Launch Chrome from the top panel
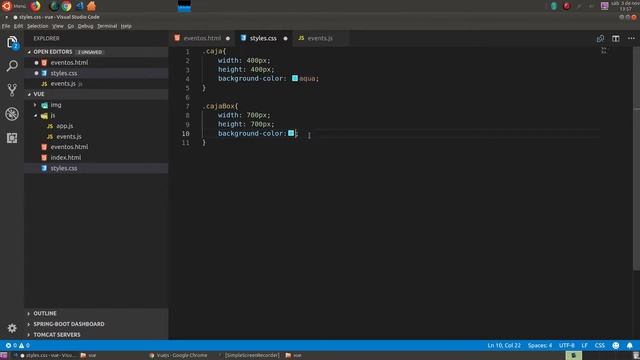The height and width of the screenshot is (360, 640). pyautogui.click(x=67, y=6)
